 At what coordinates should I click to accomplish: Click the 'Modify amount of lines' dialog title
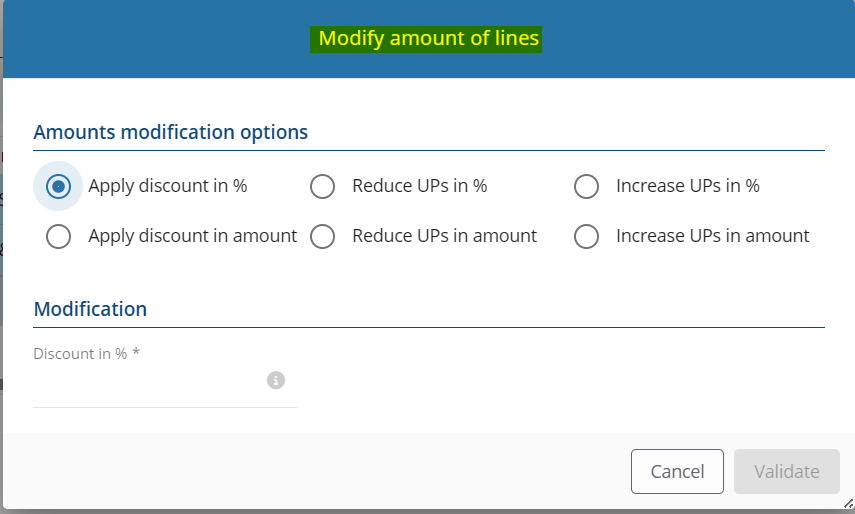click(x=428, y=39)
